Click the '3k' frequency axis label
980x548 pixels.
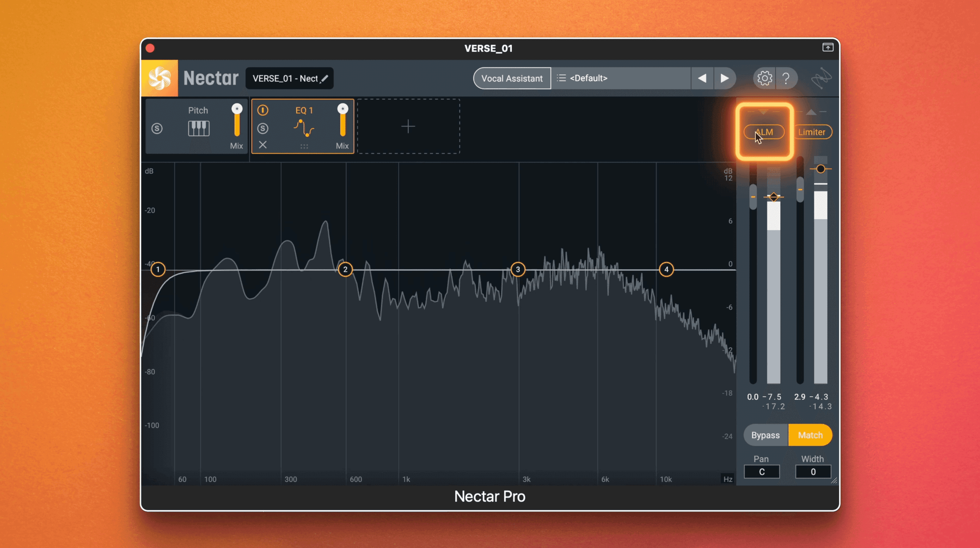tap(527, 479)
